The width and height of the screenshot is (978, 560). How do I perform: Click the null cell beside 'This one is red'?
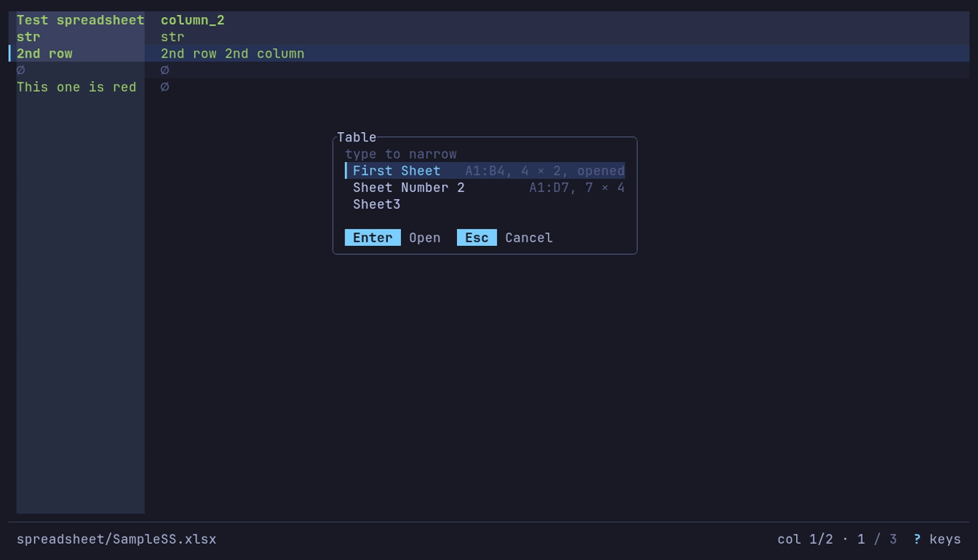coord(165,87)
